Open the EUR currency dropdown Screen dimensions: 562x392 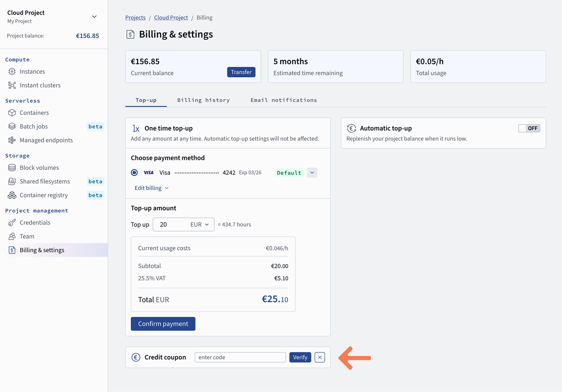coord(200,225)
